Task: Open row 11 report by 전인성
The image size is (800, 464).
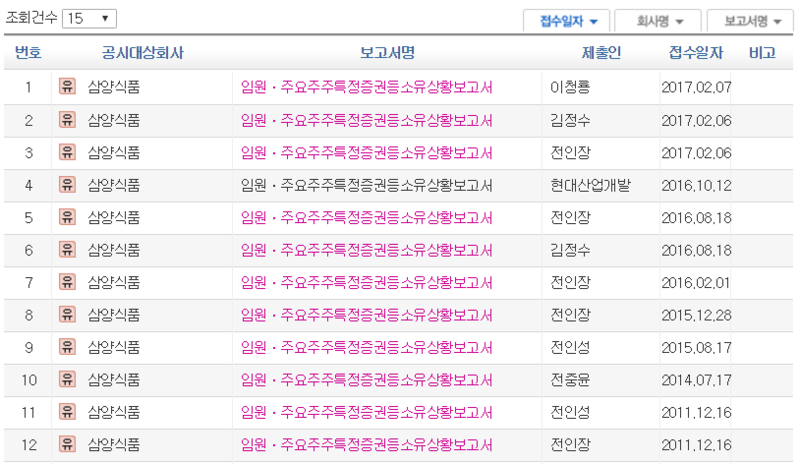Action: [366, 412]
